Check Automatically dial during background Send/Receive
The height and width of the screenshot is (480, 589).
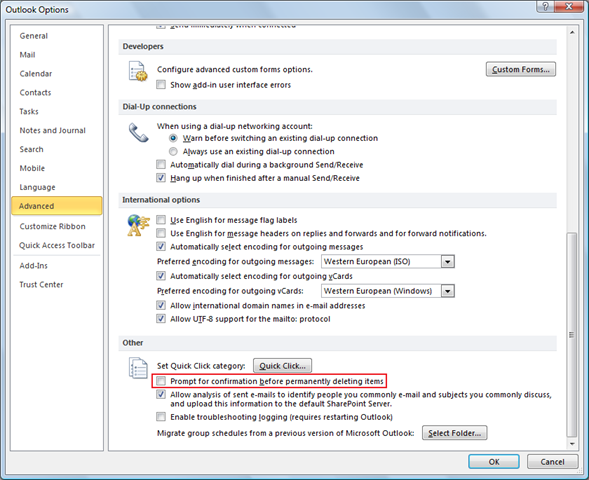click(x=161, y=165)
